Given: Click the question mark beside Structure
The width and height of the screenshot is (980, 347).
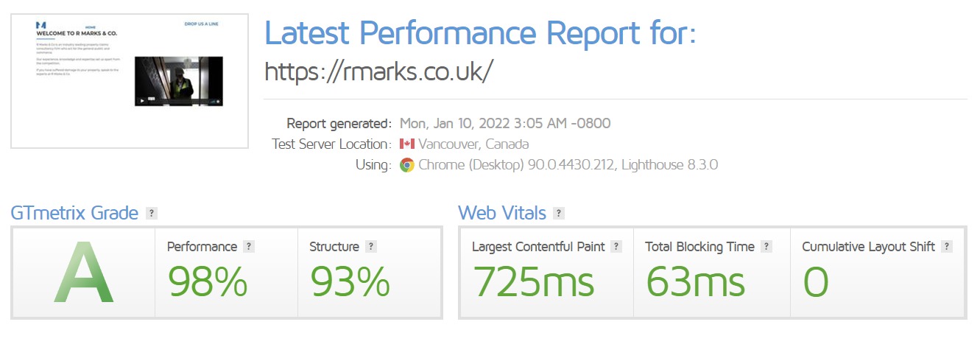Looking at the screenshot, I should (371, 247).
